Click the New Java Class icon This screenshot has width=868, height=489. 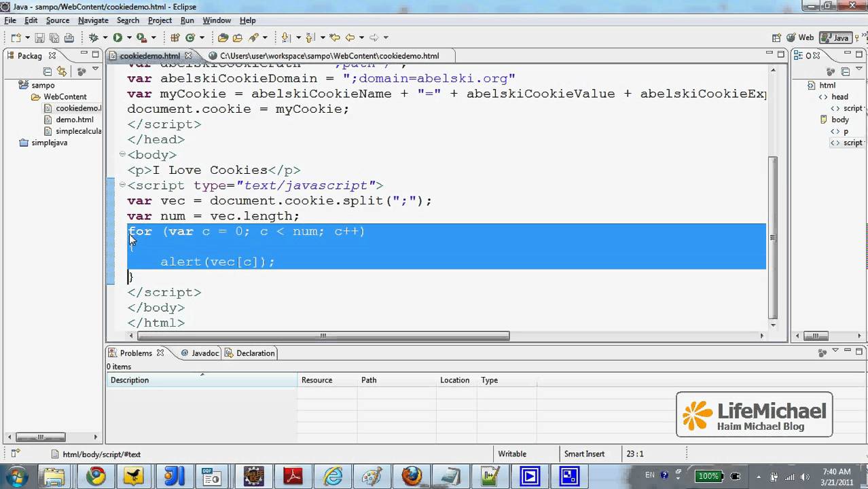click(190, 38)
